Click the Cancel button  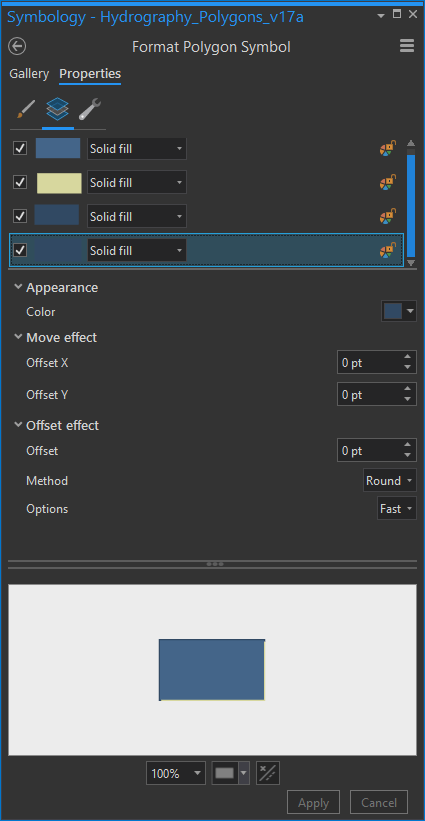378,803
